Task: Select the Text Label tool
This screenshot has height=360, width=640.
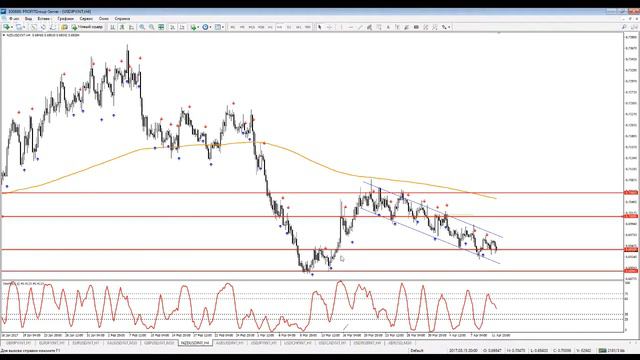Action: pos(398,27)
